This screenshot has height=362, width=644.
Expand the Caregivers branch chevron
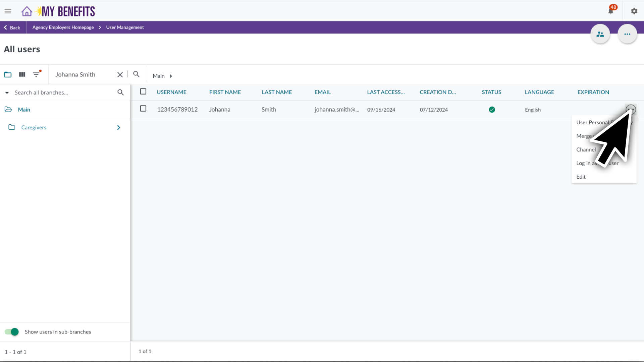(118, 127)
